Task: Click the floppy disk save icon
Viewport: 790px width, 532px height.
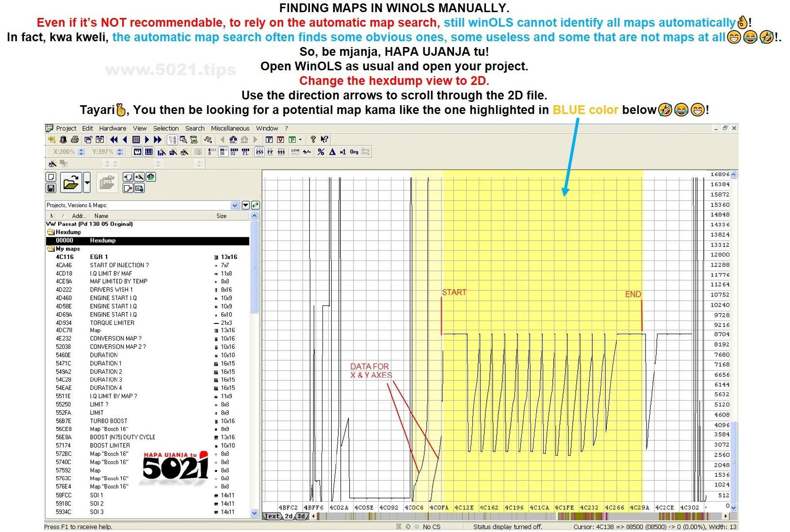Action: click(x=51, y=188)
